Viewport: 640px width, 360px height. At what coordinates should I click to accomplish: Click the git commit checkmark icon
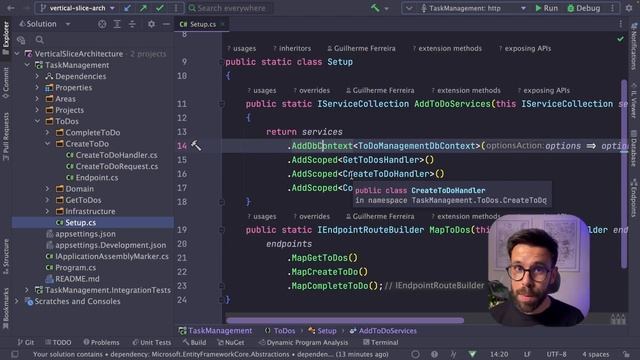click(160, 8)
